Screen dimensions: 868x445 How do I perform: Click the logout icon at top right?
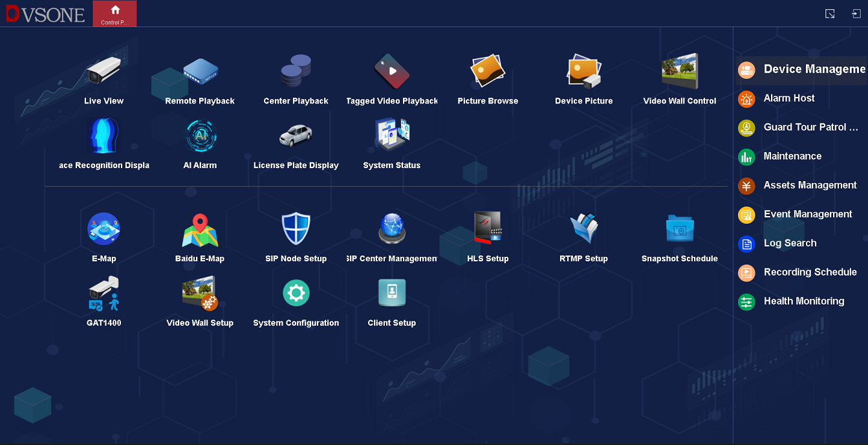click(856, 14)
